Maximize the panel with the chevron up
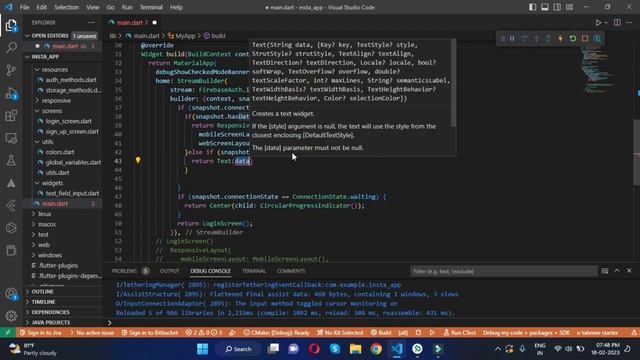Screen dimensions: 640x360 tap(617, 271)
